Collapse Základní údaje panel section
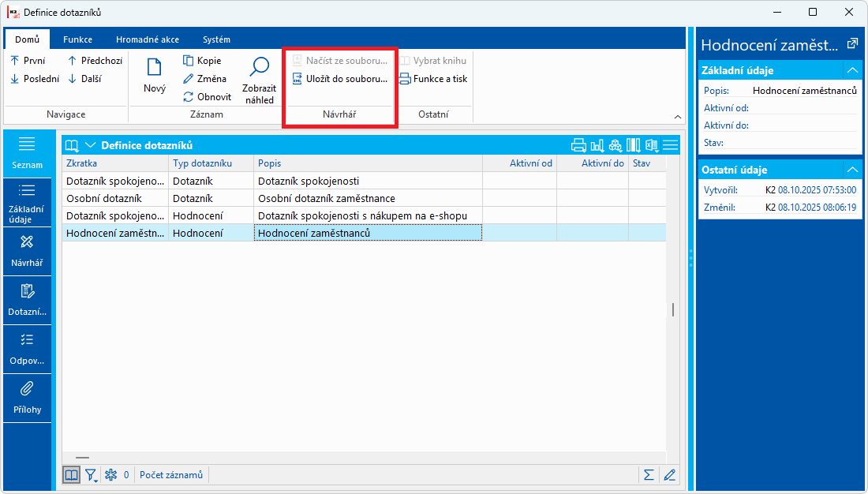Image resolution: width=868 pixels, height=494 pixels. pos(852,70)
